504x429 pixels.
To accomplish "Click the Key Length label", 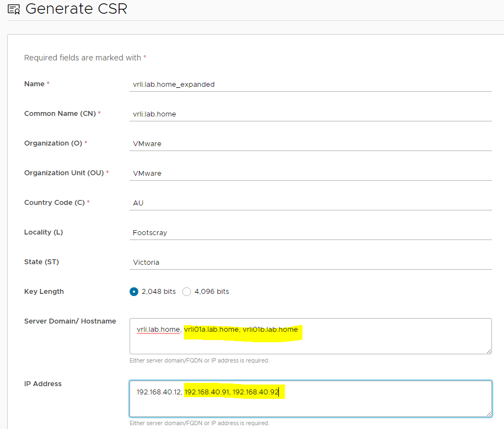I will (44, 292).
